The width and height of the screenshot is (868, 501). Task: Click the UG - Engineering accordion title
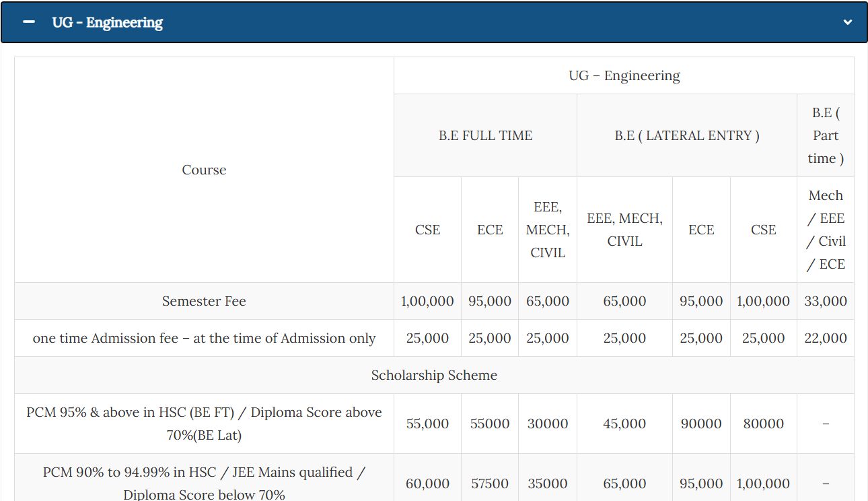(107, 22)
